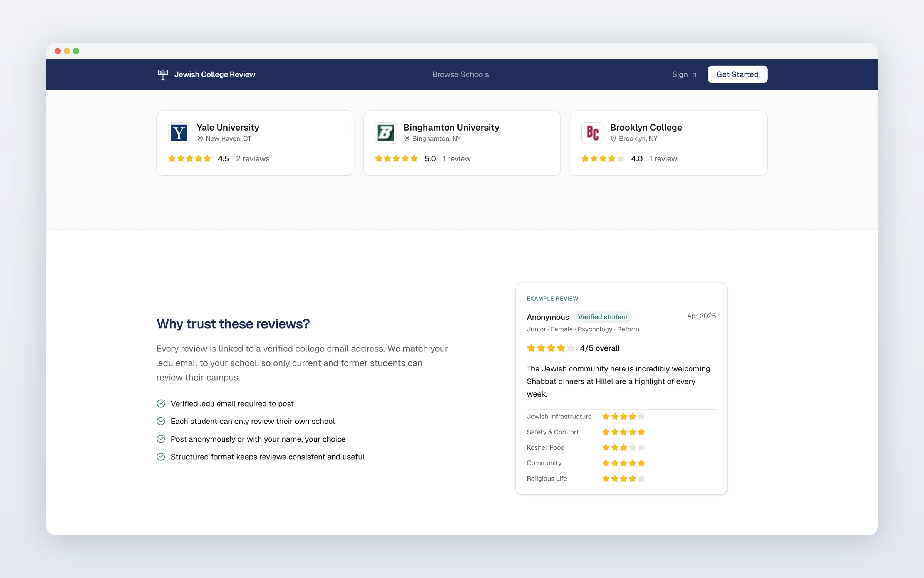This screenshot has height=578, width=924.
Task: Click the green window maximize button
Action: tap(76, 51)
